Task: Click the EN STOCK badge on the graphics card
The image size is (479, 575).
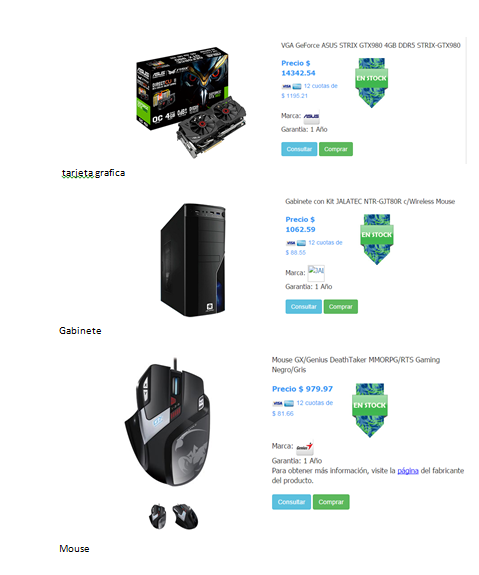Action: 371,83
